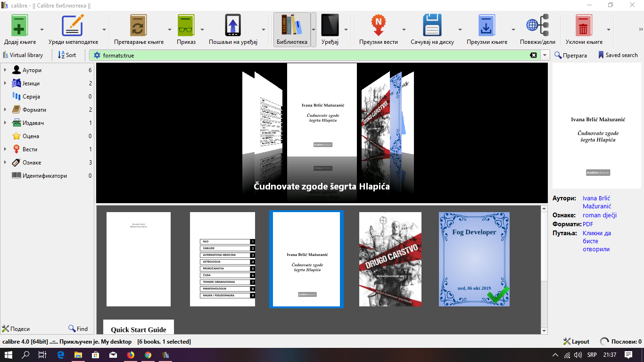Click the Подеси configure button

16,329
